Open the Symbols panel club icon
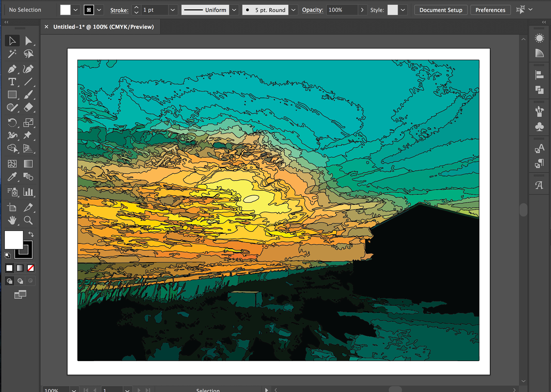 tap(539, 127)
